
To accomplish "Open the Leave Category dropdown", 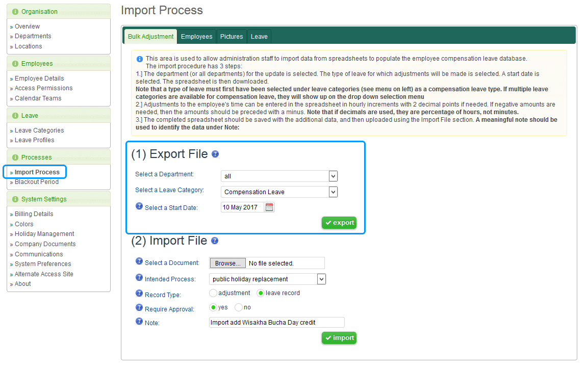I will point(279,192).
